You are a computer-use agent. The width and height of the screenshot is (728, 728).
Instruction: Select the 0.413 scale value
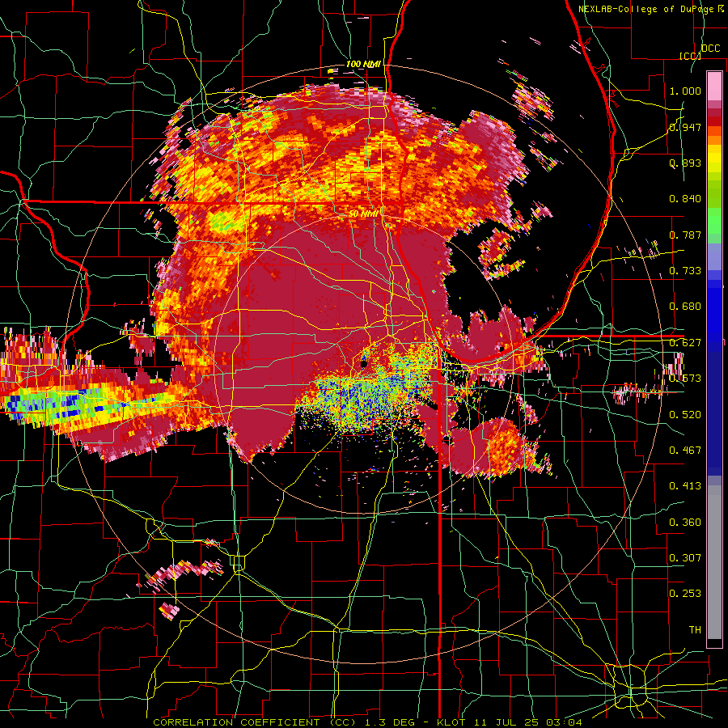[685, 486]
